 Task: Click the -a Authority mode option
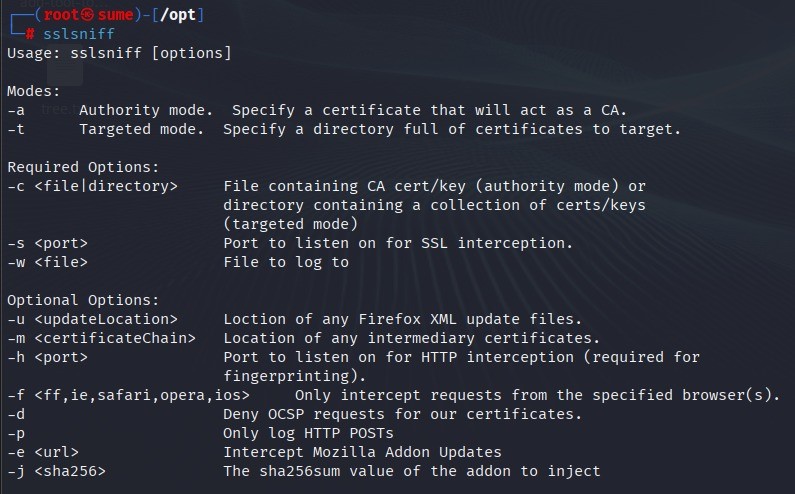click(x=317, y=110)
